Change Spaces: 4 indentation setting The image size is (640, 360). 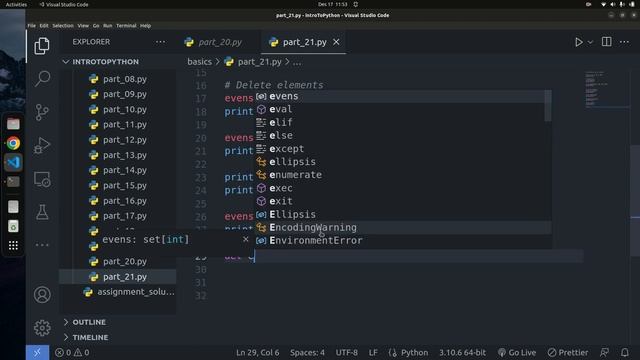click(x=307, y=353)
